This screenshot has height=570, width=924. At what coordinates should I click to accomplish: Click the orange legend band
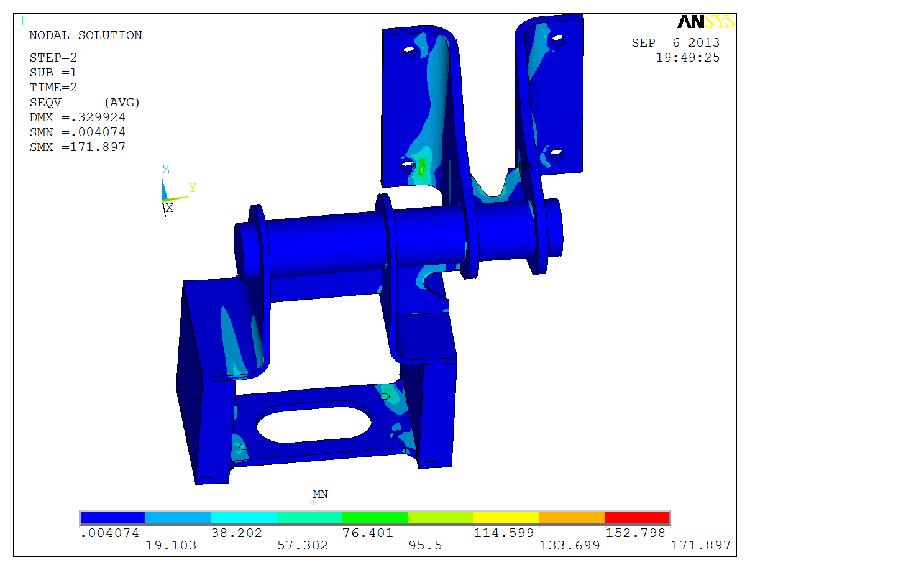(572, 518)
